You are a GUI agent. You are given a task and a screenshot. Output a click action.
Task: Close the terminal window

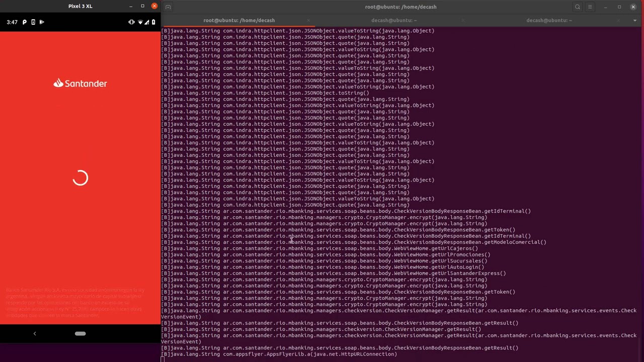633,7
